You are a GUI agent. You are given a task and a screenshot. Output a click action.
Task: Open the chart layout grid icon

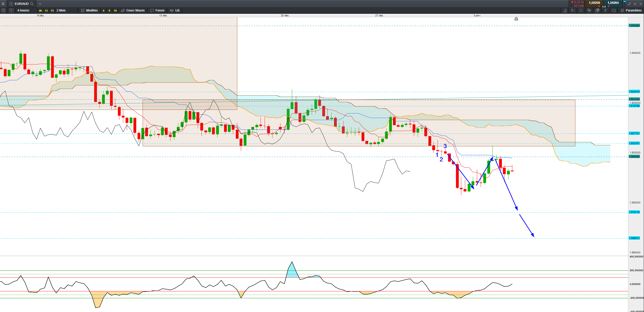(x=11, y=10)
